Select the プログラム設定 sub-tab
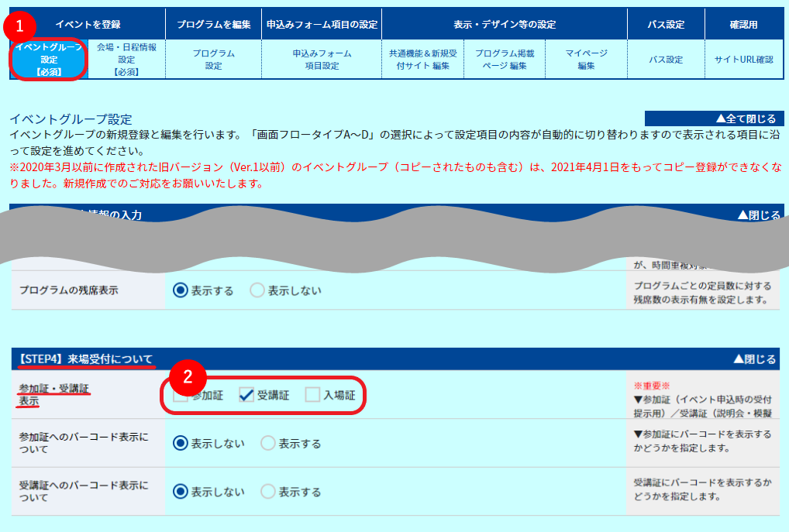 point(213,60)
